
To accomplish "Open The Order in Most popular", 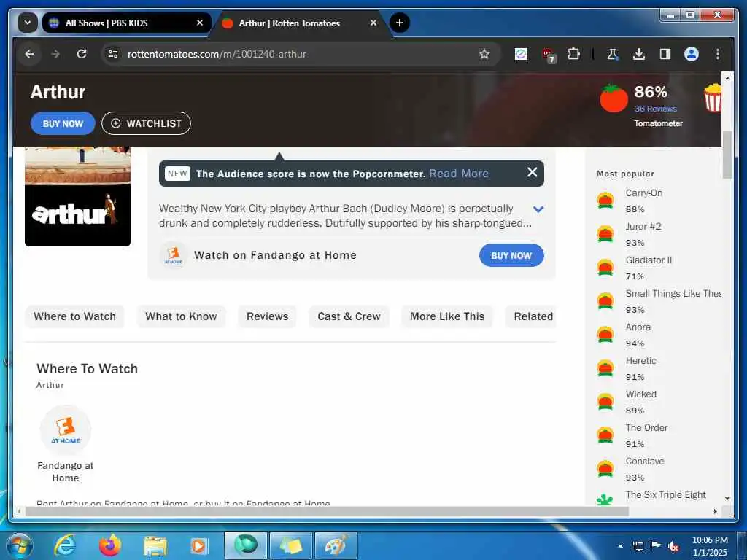I will (x=646, y=427).
